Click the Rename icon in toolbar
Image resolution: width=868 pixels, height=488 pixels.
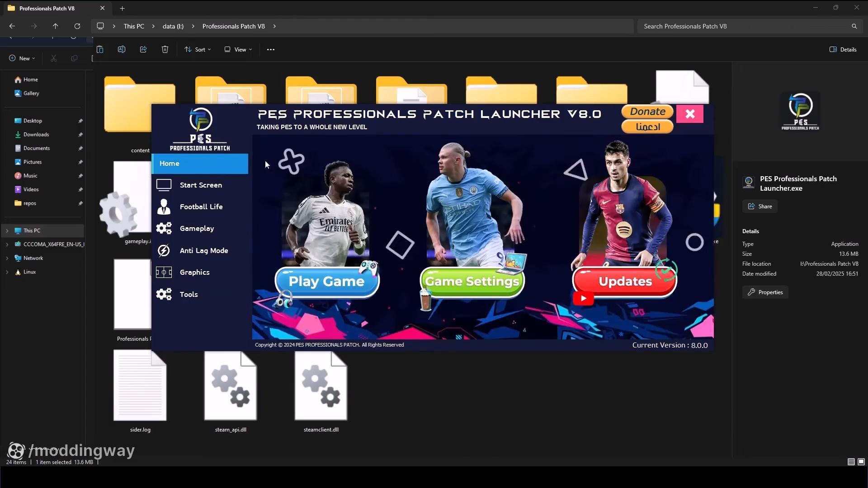click(x=122, y=50)
